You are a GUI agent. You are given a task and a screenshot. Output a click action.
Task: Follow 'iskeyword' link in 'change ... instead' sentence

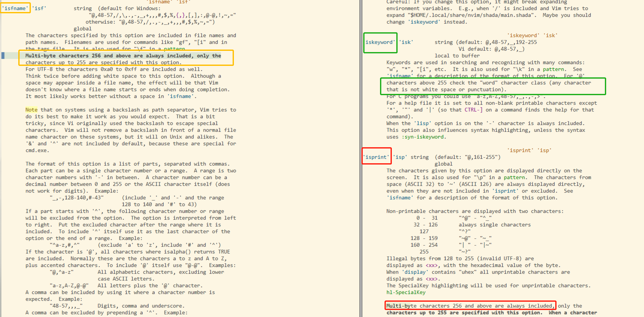point(424,22)
